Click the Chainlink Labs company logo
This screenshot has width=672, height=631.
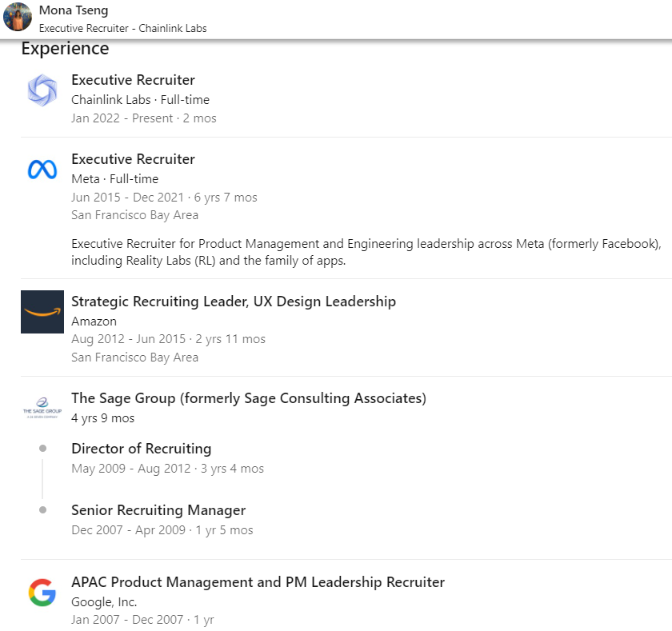[x=42, y=90]
